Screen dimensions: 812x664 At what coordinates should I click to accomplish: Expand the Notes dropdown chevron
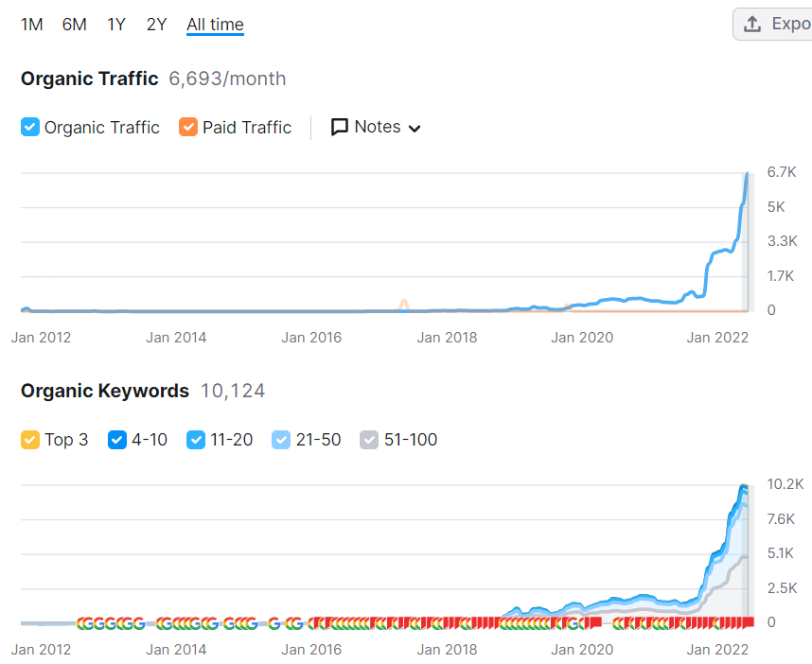coord(415,129)
